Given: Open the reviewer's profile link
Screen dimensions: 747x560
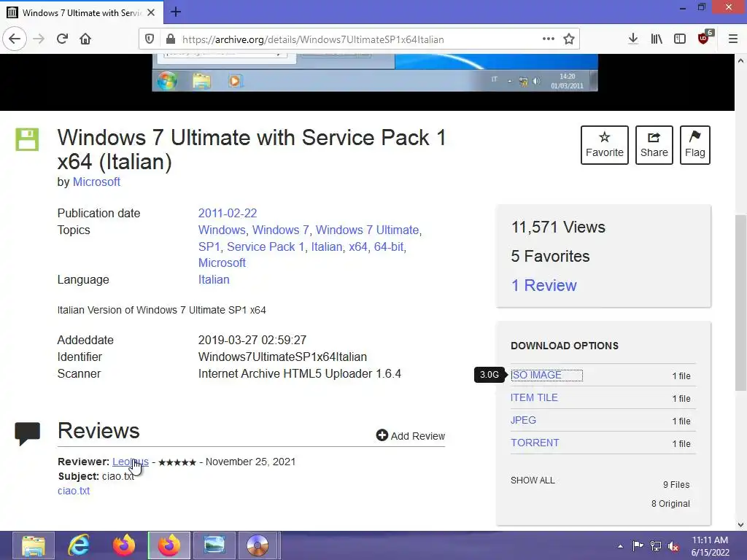Looking at the screenshot, I should pyautogui.click(x=131, y=462).
